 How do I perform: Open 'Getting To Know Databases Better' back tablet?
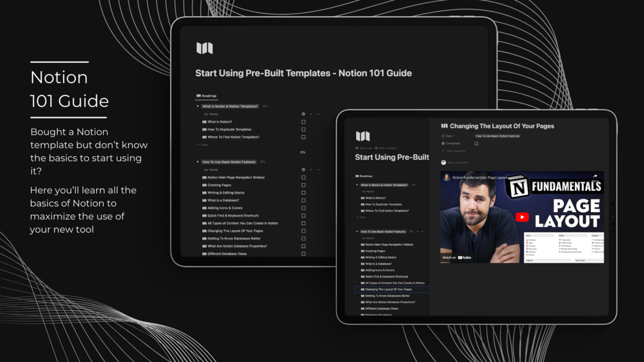tap(234, 238)
